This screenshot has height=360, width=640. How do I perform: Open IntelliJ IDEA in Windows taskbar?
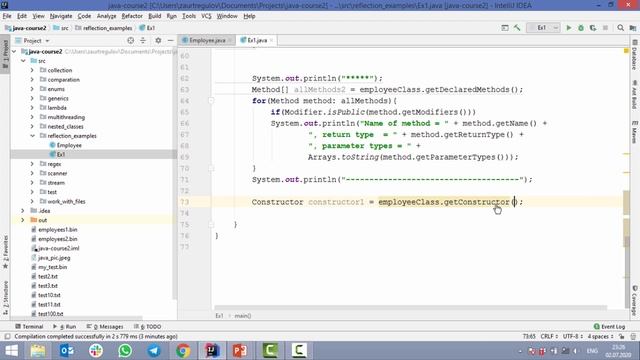(x=212, y=351)
